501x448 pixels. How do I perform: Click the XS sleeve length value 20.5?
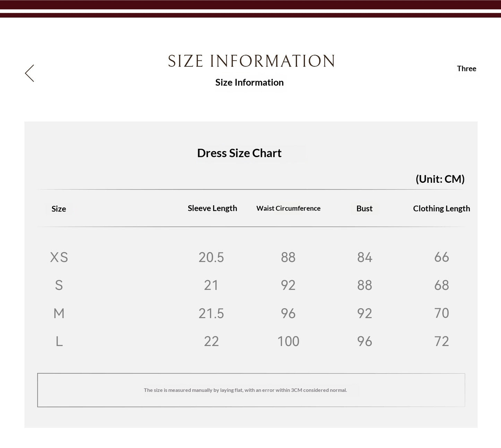coord(211,257)
